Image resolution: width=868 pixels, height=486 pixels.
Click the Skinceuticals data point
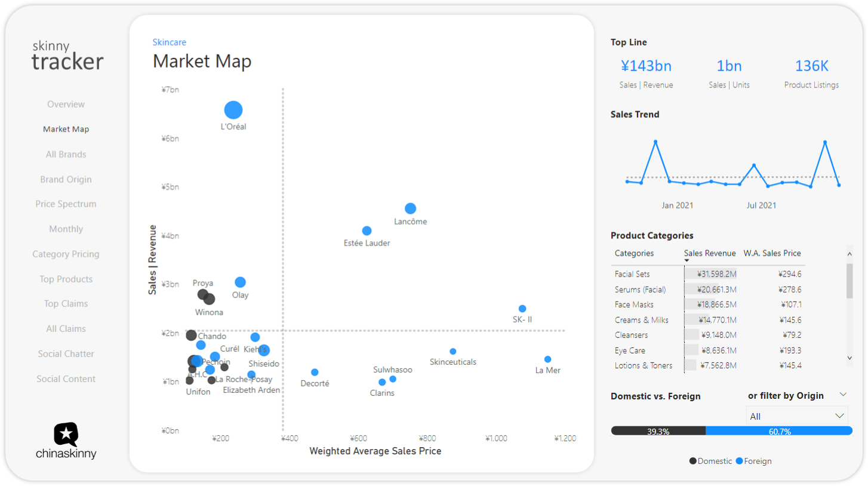coord(453,352)
